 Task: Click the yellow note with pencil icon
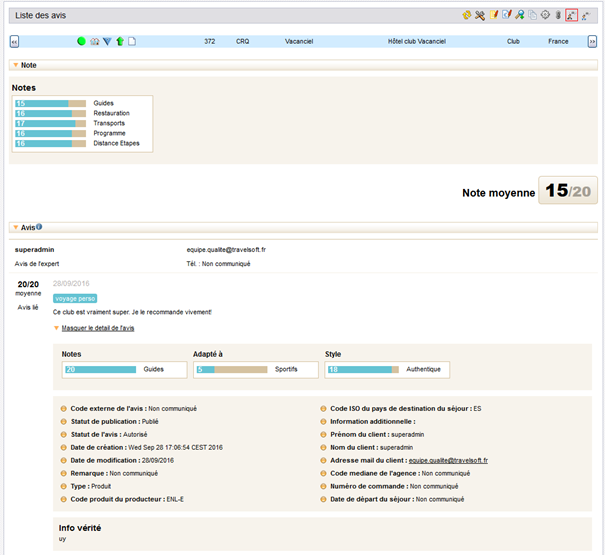coord(493,15)
